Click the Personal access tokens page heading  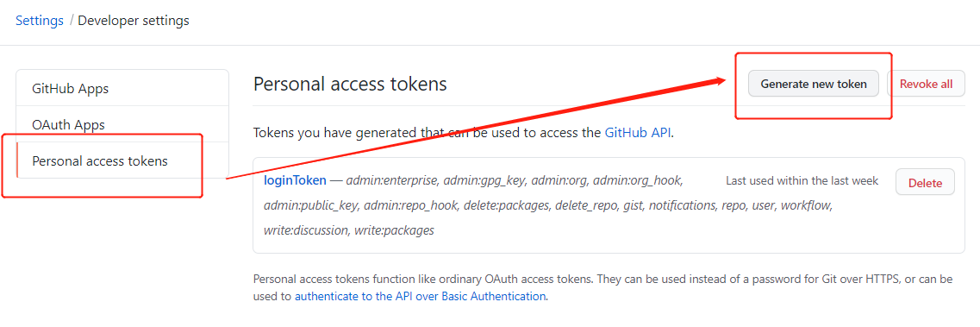(x=350, y=84)
